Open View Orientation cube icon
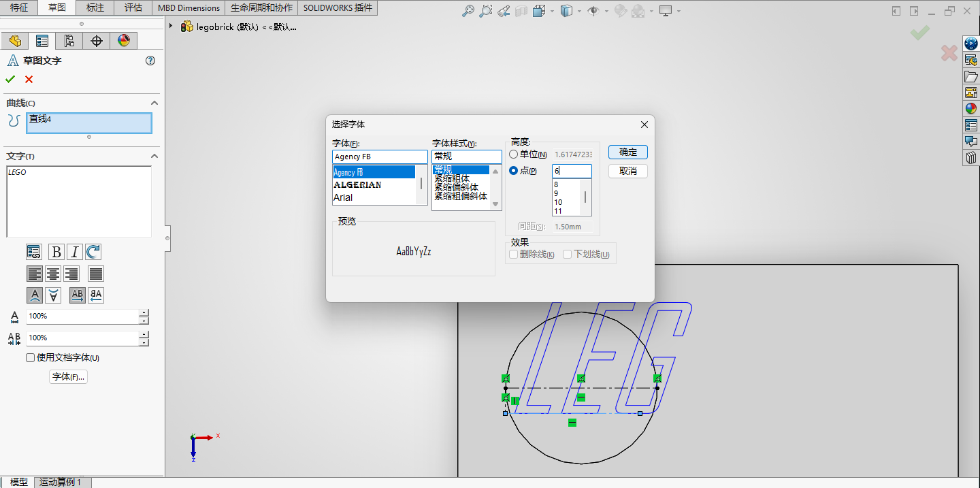Viewport: 980px width, 488px height. point(539,11)
